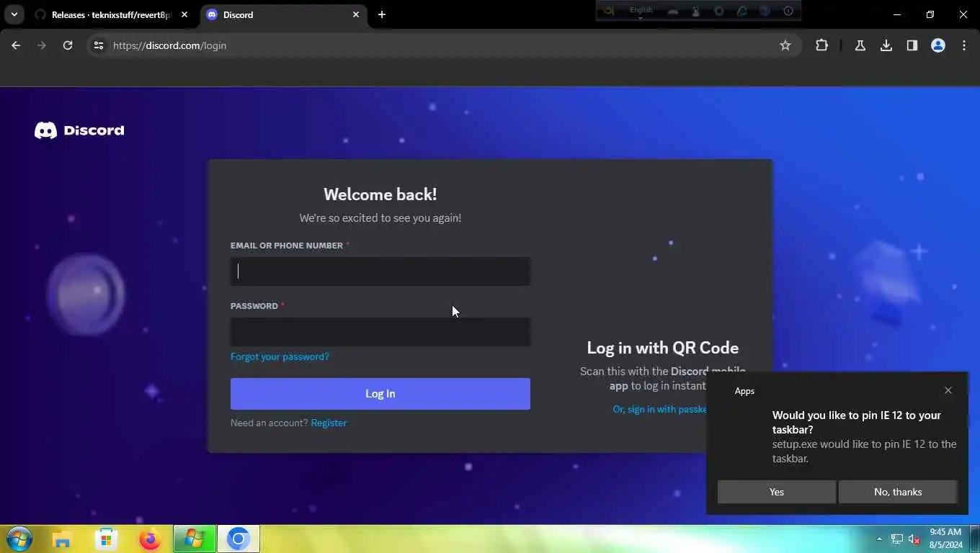Viewport: 980px width, 553px height.
Task: Toggle the browser side panel icon
Action: (912, 45)
